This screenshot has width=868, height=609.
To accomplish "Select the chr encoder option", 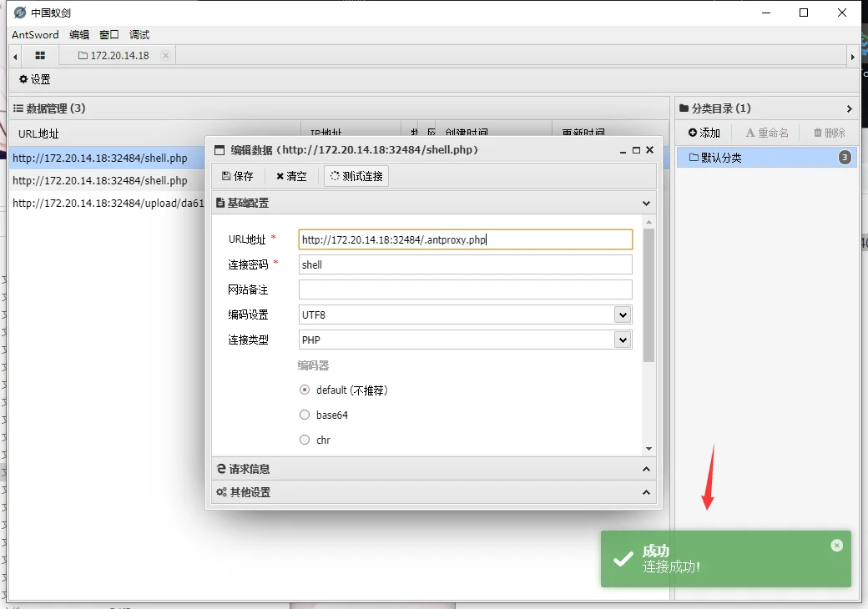I will pos(305,440).
